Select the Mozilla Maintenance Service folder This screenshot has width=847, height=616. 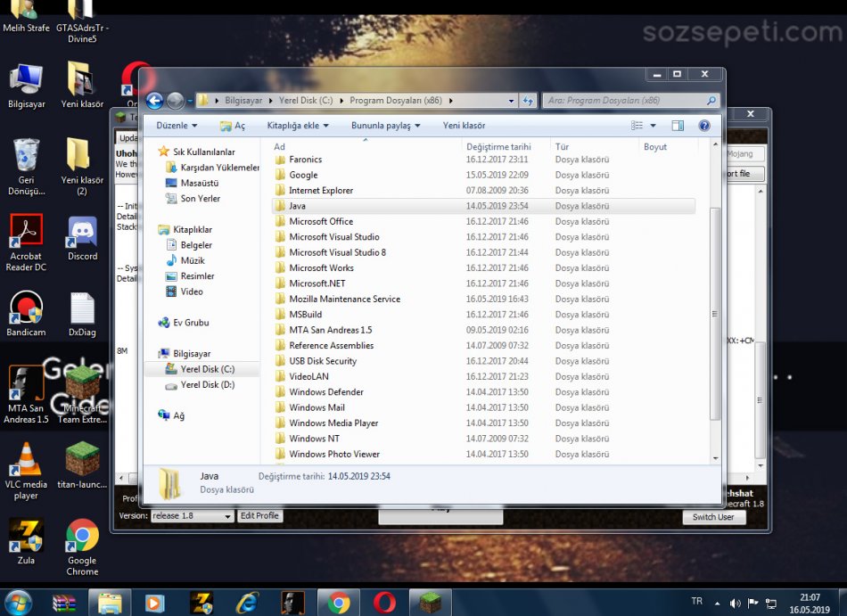coord(345,300)
